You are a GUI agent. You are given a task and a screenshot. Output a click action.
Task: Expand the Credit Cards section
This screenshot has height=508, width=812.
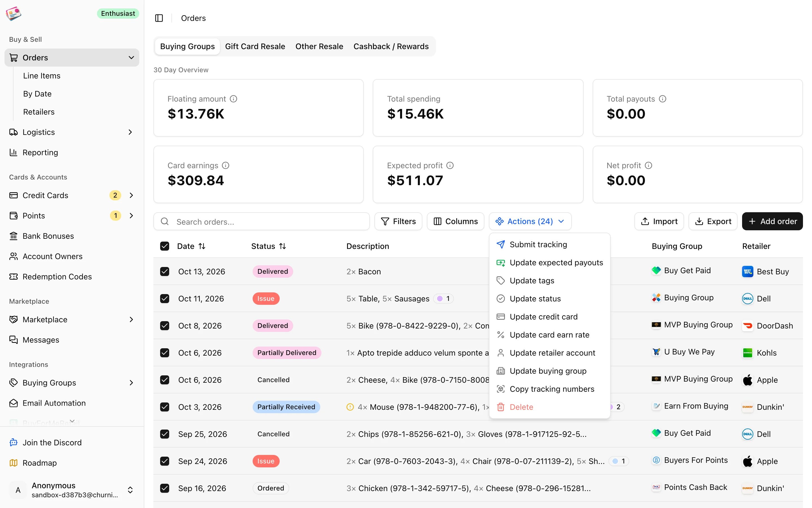point(131,196)
